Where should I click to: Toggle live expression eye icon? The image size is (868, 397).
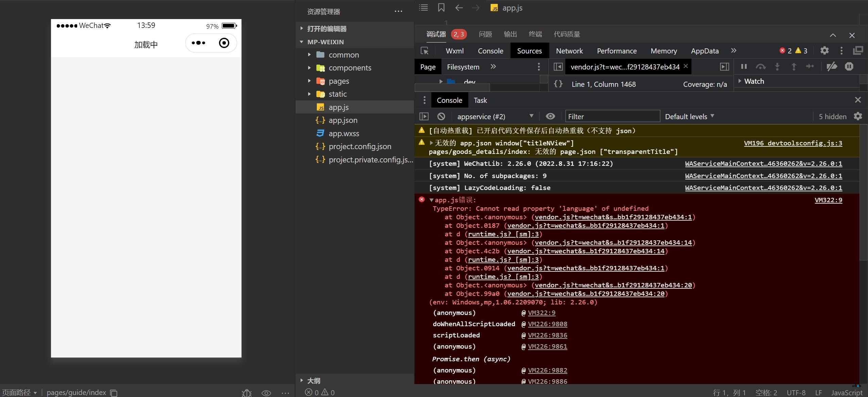coord(550,116)
